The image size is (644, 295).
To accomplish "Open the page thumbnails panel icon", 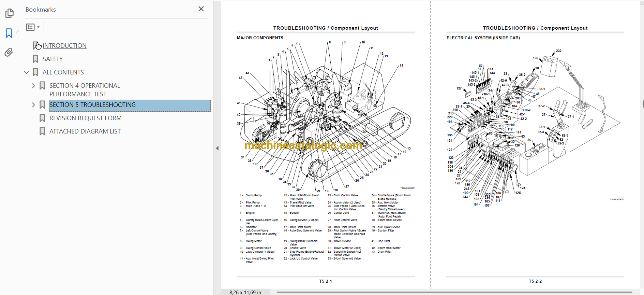I will click(x=9, y=13).
